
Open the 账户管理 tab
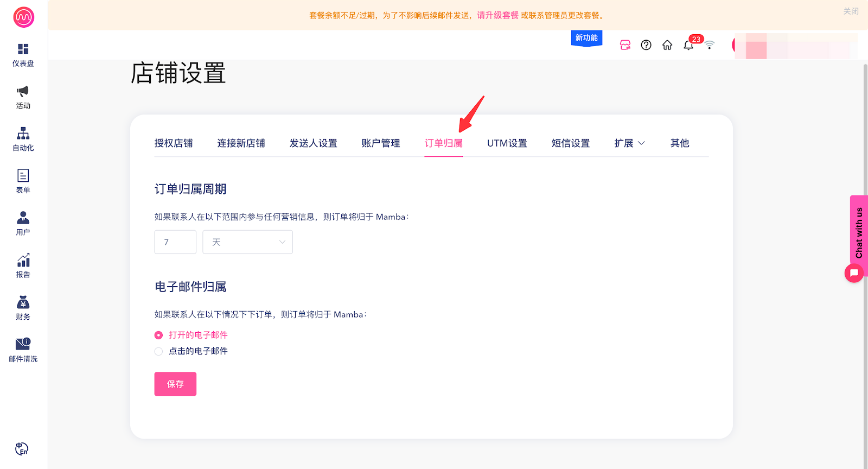(380, 143)
